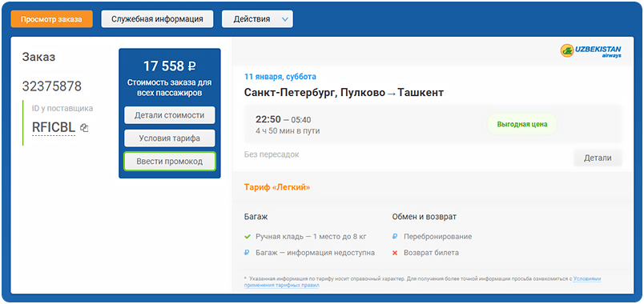Image resolution: width=644 pixels, height=304 pixels.
Task: Click the departure time 22:50
Action: click(268, 119)
